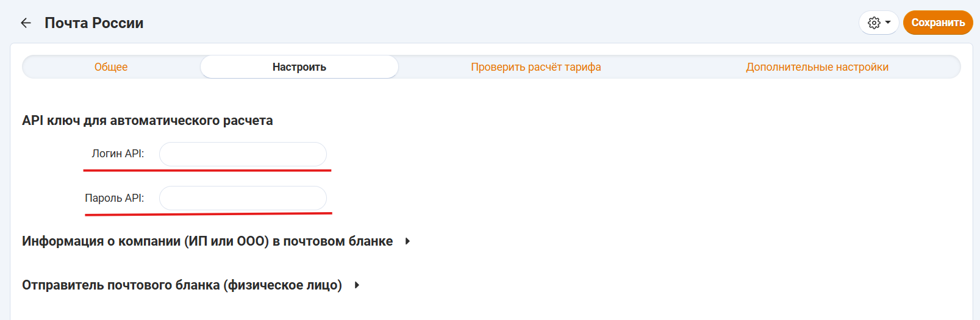980x320 pixels.
Task: Expand triangle beside Информация о компании
Action: [407, 241]
